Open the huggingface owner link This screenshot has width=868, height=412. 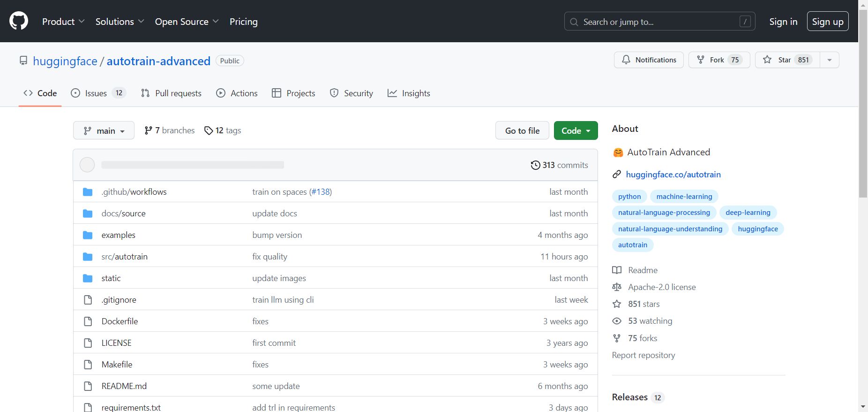(x=65, y=61)
